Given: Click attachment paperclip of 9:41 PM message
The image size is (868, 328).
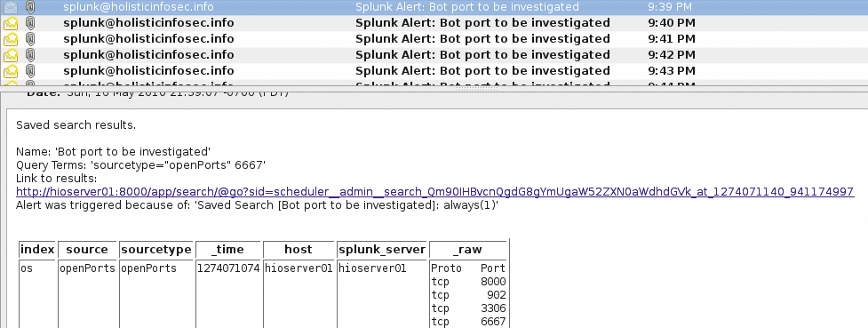Looking at the screenshot, I should pos(31,39).
